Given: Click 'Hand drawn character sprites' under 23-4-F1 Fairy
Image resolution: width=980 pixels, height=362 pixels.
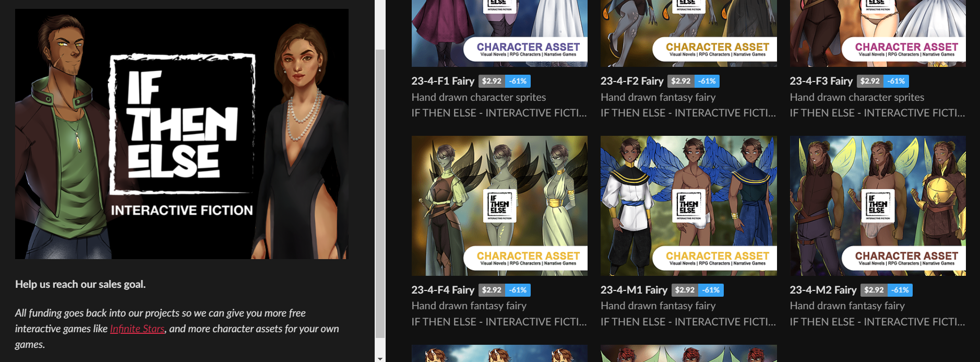Looking at the screenshot, I should 479,97.
